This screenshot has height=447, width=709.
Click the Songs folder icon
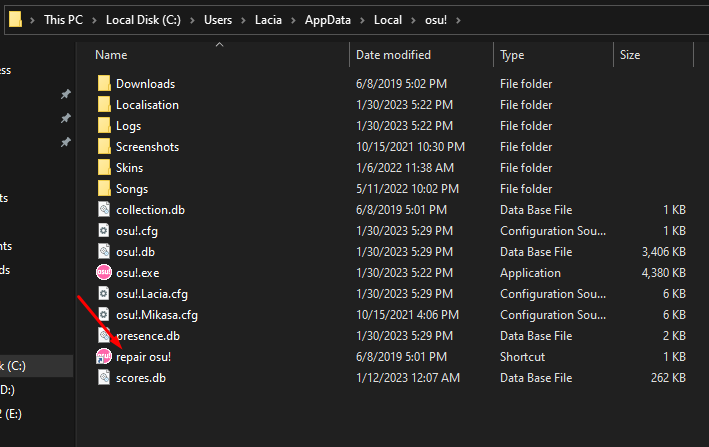click(x=104, y=189)
